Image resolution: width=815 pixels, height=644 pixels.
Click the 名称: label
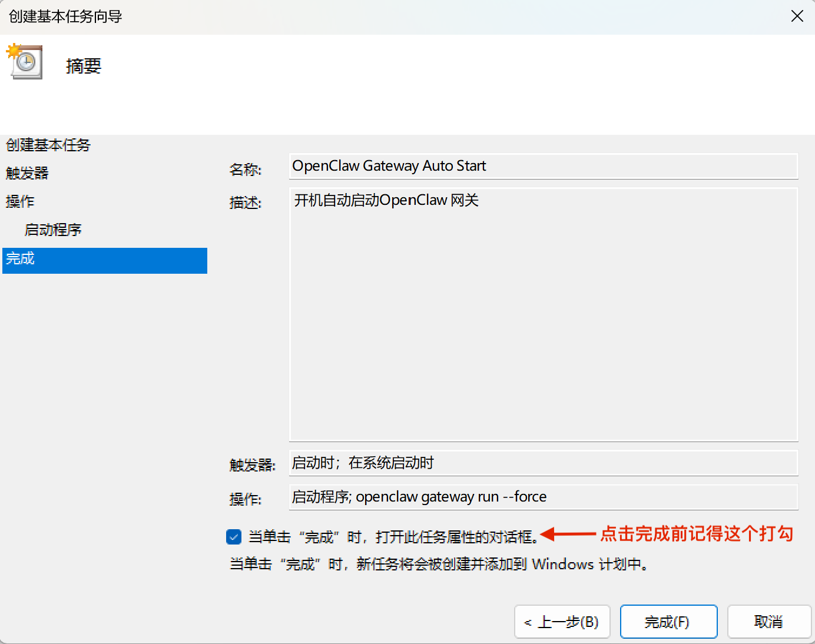pos(246,170)
